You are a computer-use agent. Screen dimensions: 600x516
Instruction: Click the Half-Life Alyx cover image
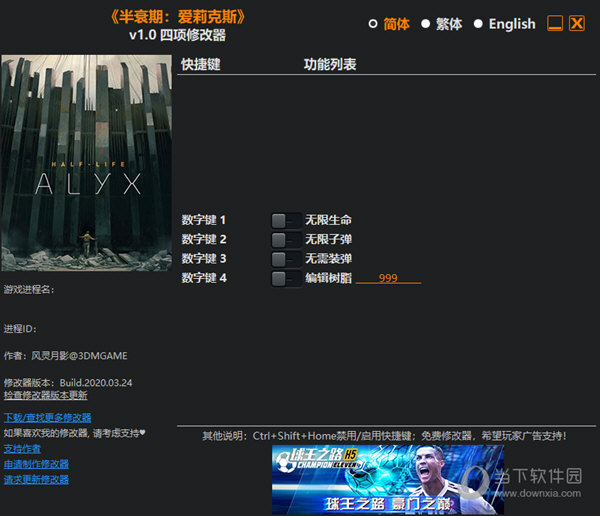pos(86,163)
